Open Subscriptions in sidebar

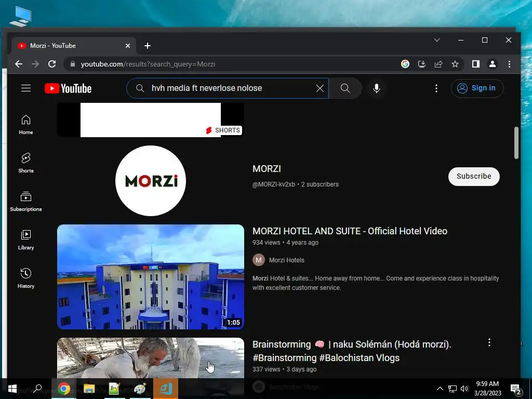26,202
